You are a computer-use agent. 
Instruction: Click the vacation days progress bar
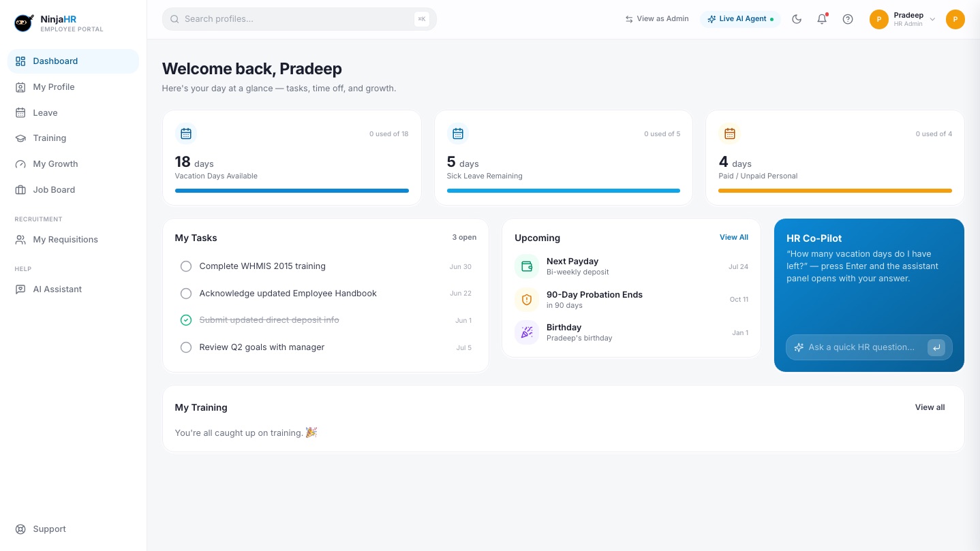(x=292, y=191)
